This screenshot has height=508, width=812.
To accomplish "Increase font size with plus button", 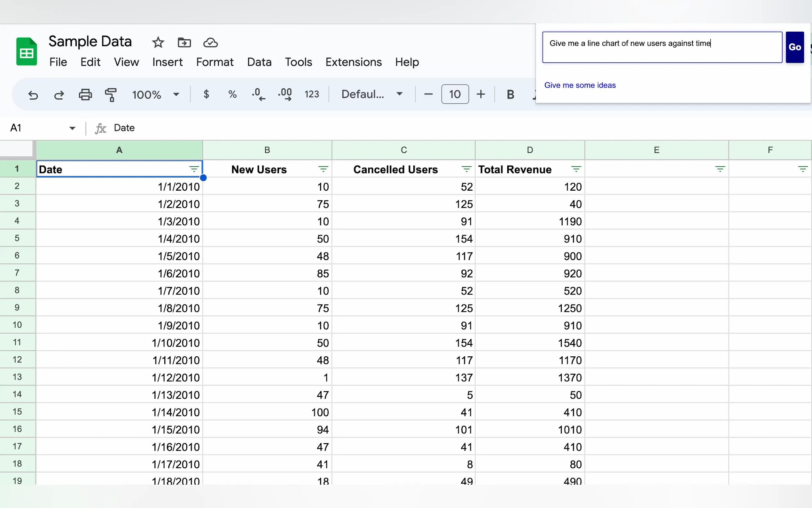I will point(480,94).
